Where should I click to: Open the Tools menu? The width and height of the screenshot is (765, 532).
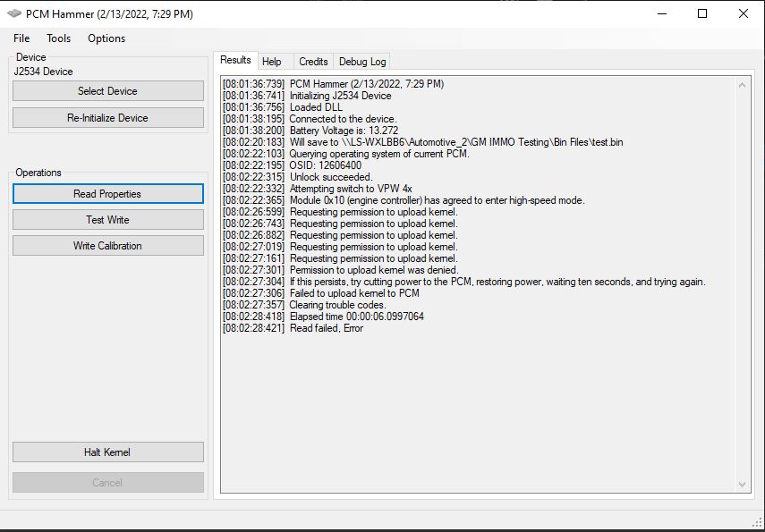pyautogui.click(x=58, y=38)
